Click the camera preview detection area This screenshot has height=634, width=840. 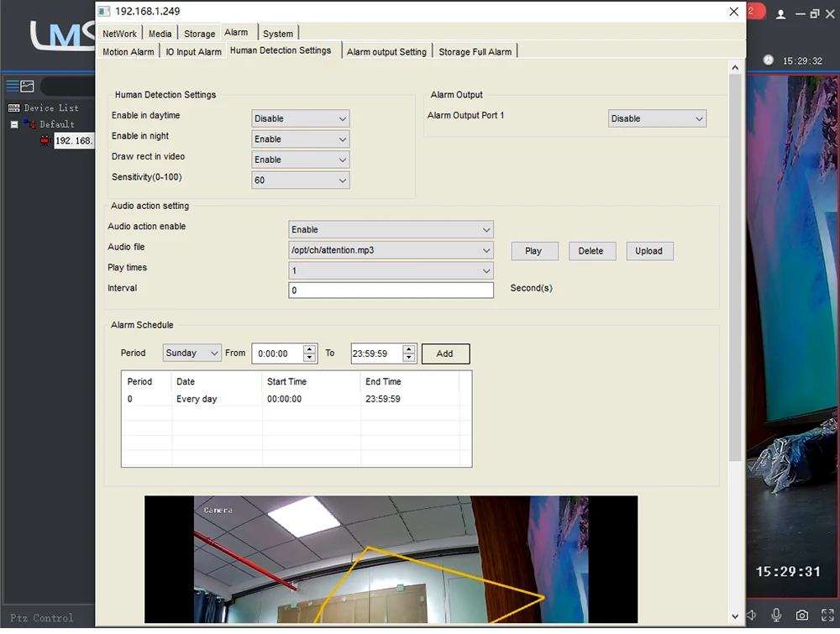(391, 559)
